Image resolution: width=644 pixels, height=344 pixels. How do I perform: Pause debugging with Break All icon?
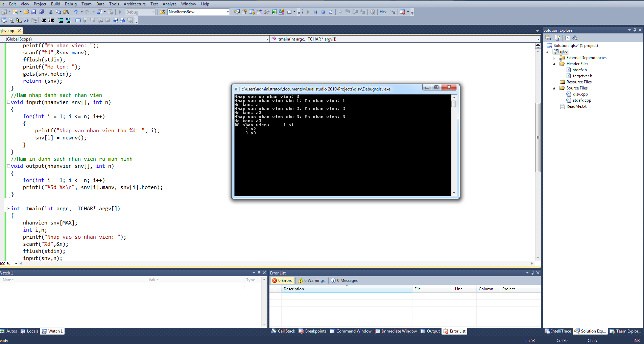click(x=315, y=12)
